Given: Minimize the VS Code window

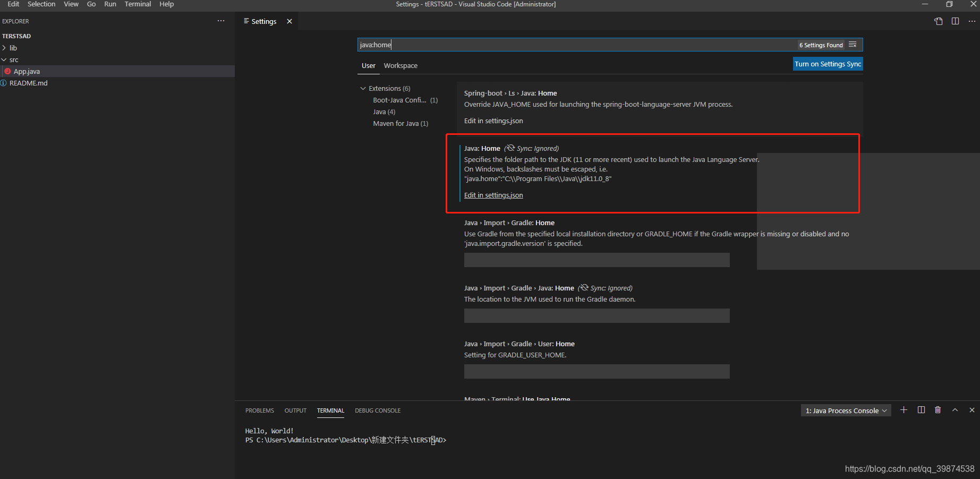Looking at the screenshot, I should pyautogui.click(x=925, y=4).
